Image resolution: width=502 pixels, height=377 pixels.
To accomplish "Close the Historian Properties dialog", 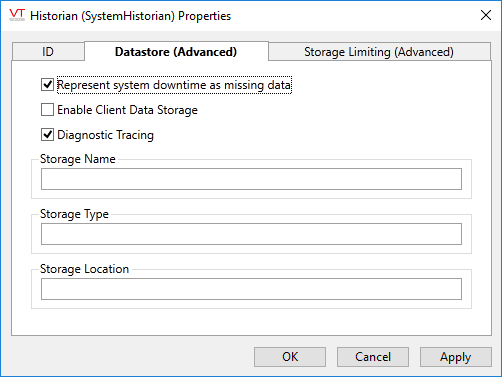I will (x=486, y=15).
